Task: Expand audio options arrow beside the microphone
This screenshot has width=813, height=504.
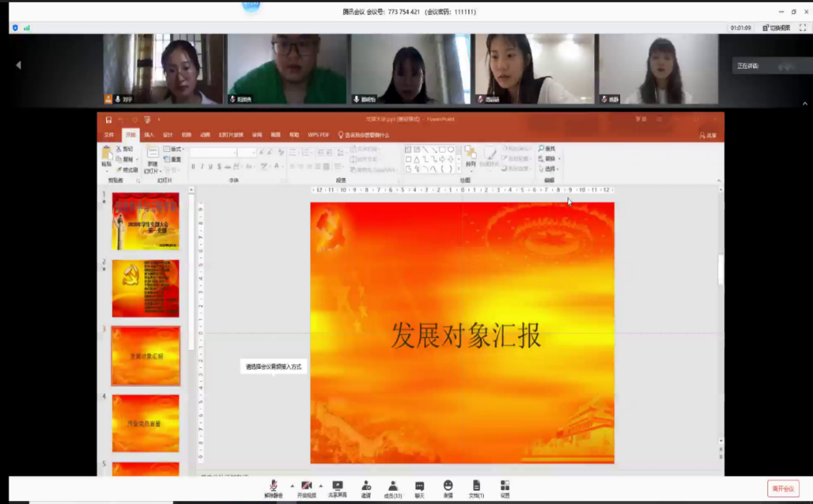Action: [x=292, y=485]
